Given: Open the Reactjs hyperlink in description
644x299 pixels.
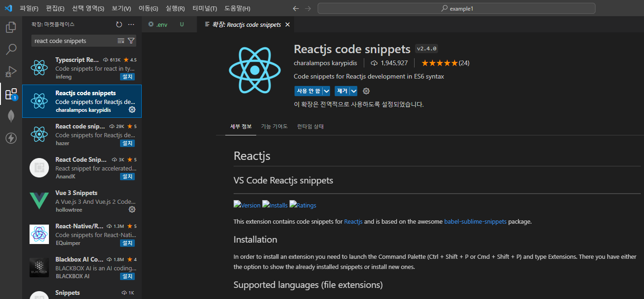Looking at the screenshot, I should [x=353, y=221].
